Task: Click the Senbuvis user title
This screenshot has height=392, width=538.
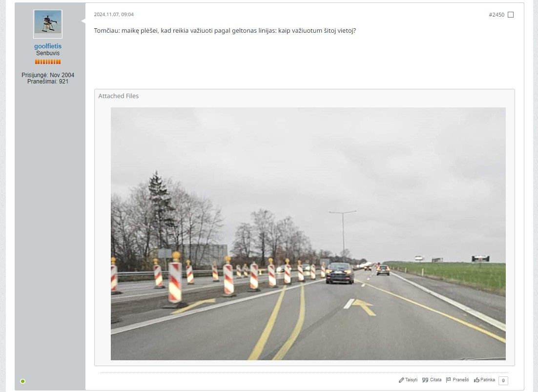Action: (x=48, y=53)
